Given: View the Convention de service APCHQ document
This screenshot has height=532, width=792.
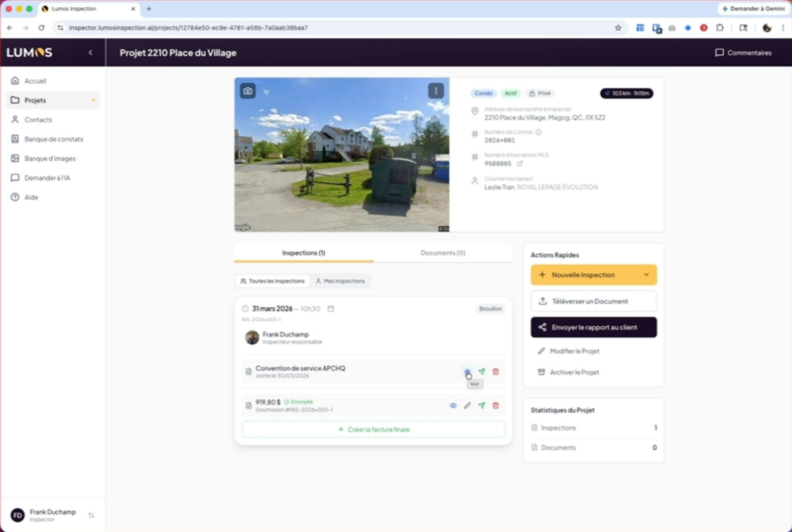Looking at the screenshot, I should tap(466, 371).
